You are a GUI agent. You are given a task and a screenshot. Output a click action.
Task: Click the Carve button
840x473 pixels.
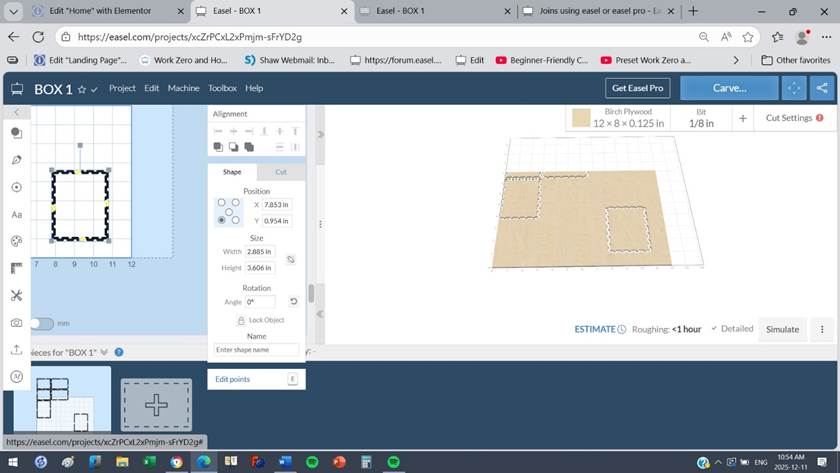[x=729, y=88]
